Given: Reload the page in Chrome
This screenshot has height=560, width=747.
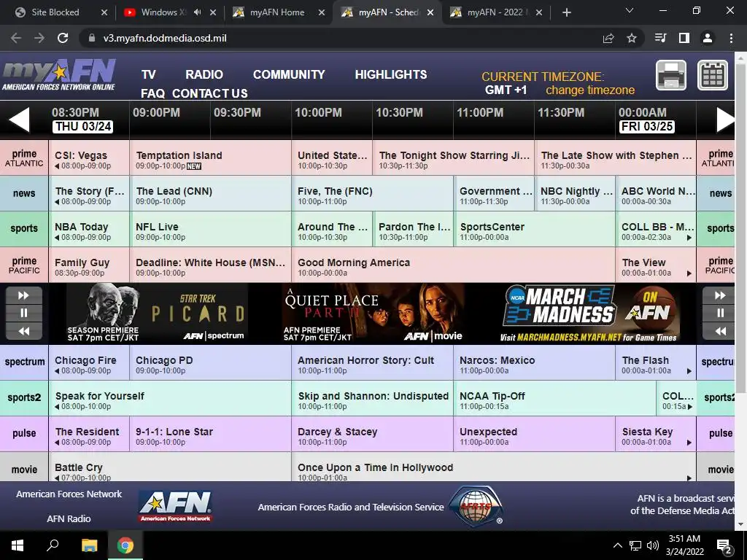Looking at the screenshot, I should pos(63,38).
